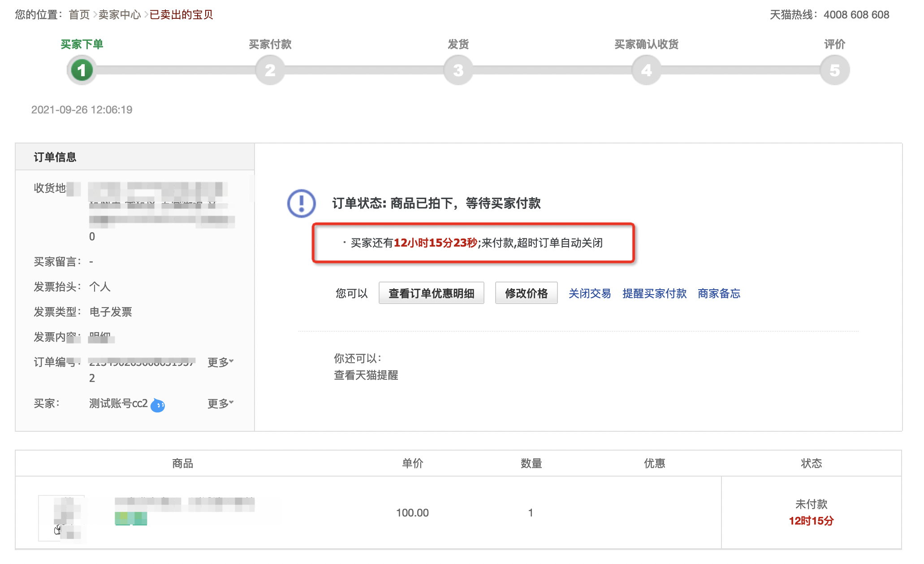The width and height of the screenshot is (924, 564).
Task: Open 已卖出的宝贝 breadcrumb link
Action: point(181,15)
